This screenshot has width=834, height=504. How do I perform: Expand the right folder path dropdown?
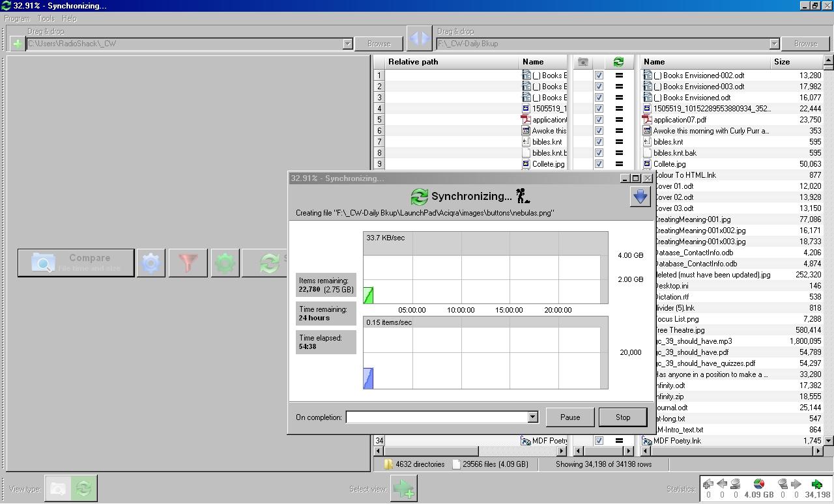click(x=774, y=44)
